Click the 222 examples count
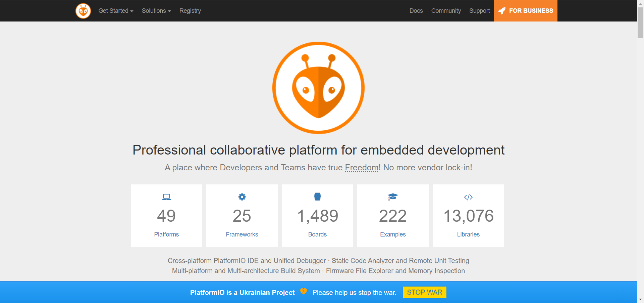Screen dimensions: 644x303 tap(393, 216)
